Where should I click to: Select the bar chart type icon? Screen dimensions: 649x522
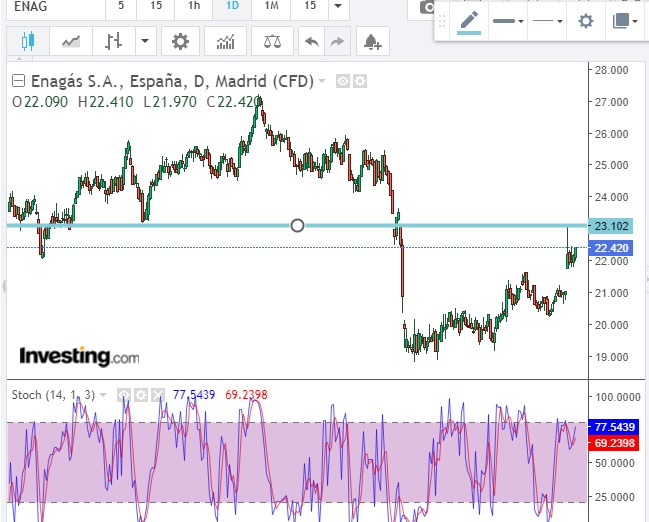pos(113,41)
